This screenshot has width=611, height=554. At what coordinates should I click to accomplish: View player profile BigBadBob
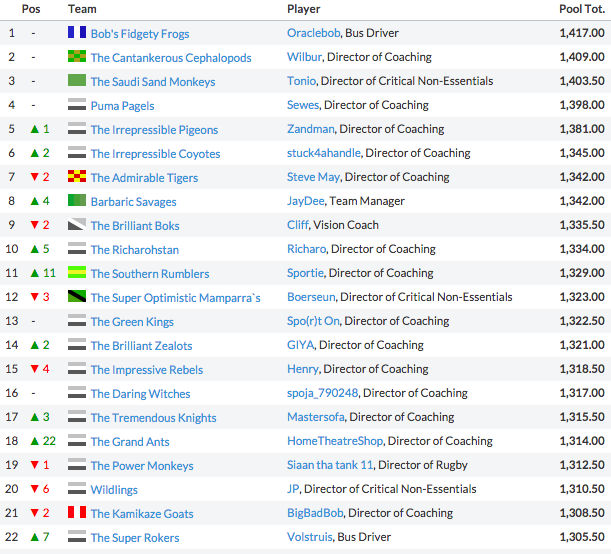[x=315, y=513]
